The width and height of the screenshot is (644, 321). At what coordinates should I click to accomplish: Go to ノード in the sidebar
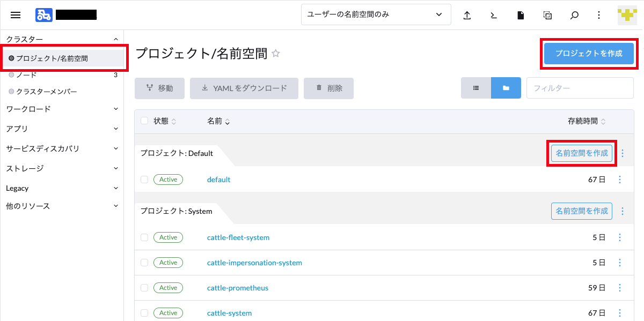pos(26,75)
